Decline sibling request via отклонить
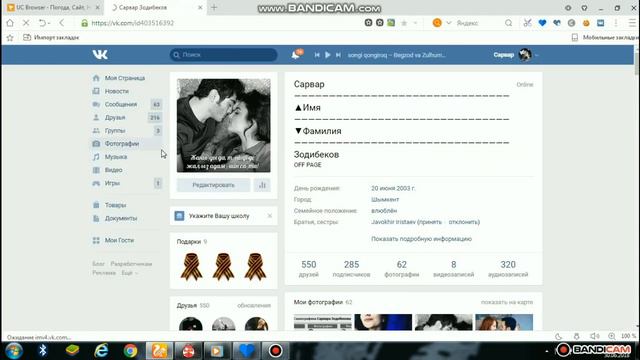 click(x=464, y=222)
